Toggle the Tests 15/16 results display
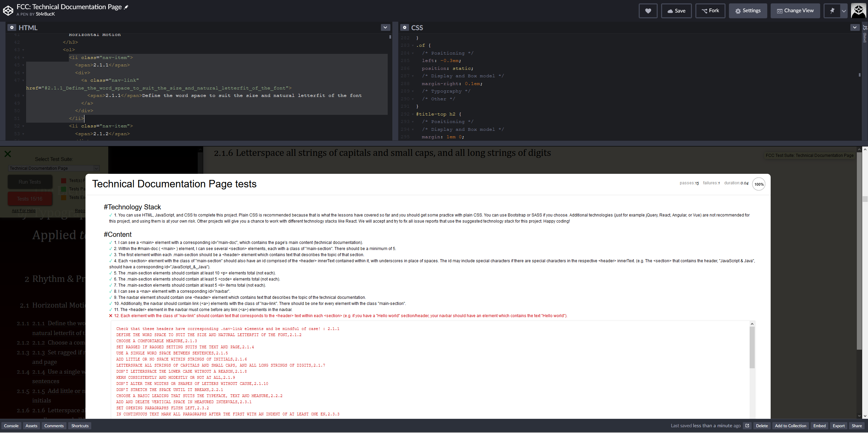 [x=30, y=198]
